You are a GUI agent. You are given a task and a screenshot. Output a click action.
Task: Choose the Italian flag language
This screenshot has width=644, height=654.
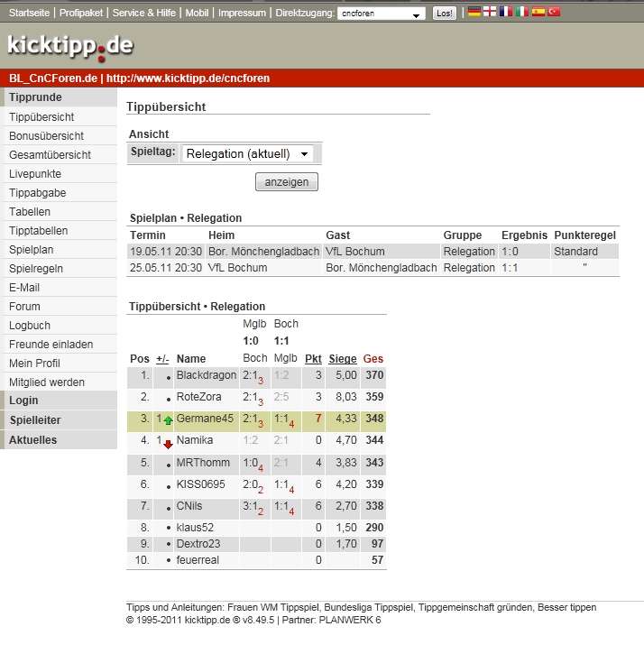[x=522, y=13]
